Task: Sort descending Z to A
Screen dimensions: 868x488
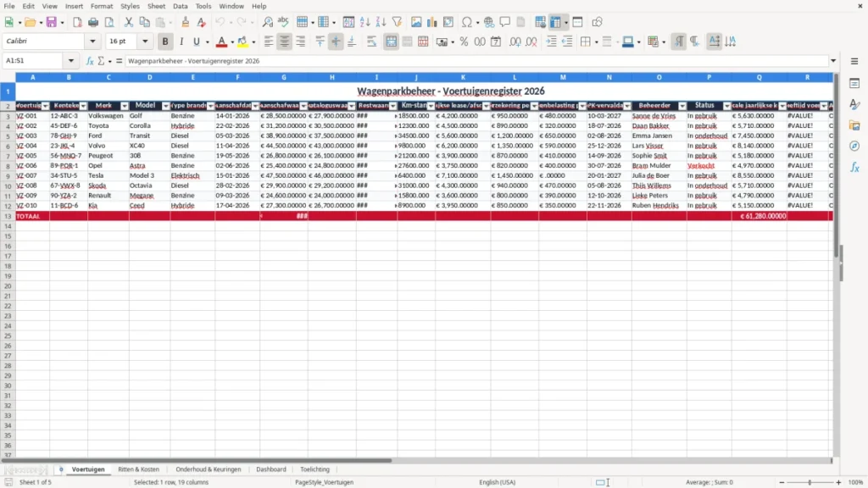Action: pyautogui.click(x=381, y=22)
